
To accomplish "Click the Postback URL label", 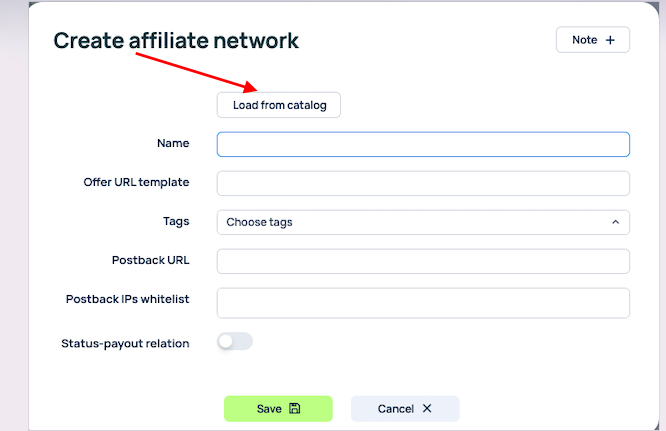I will tap(150, 261).
